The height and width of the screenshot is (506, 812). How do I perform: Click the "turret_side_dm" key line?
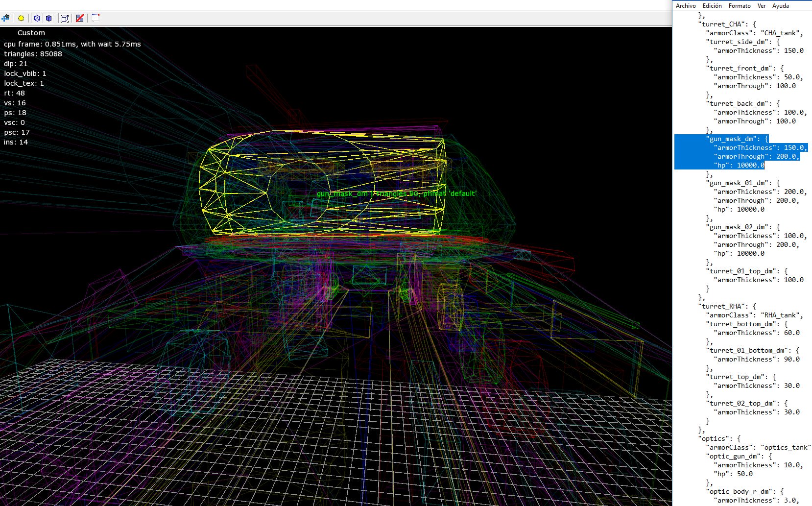point(743,42)
